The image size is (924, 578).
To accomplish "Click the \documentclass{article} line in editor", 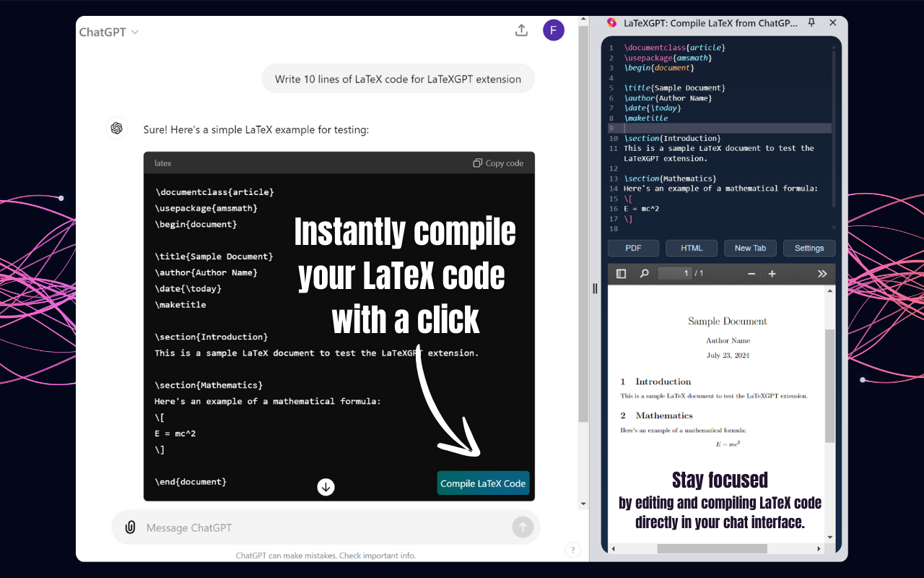I will 675,48.
